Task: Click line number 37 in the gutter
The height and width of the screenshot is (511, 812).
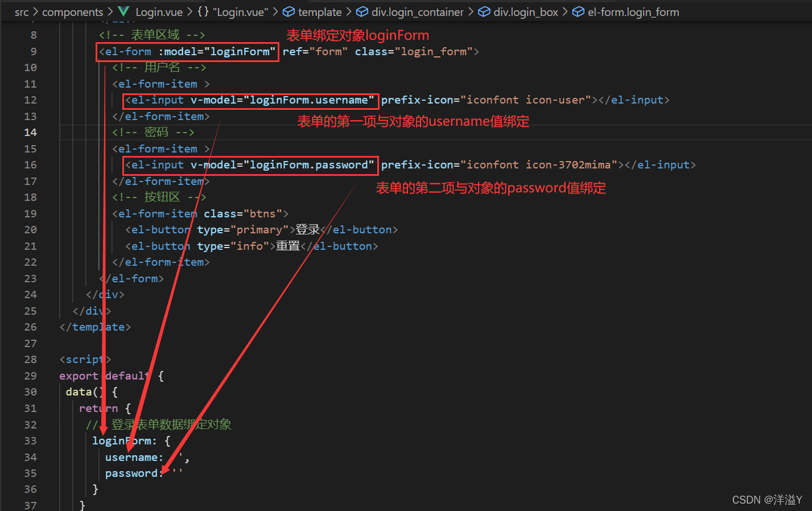Action: (x=30, y=505)
